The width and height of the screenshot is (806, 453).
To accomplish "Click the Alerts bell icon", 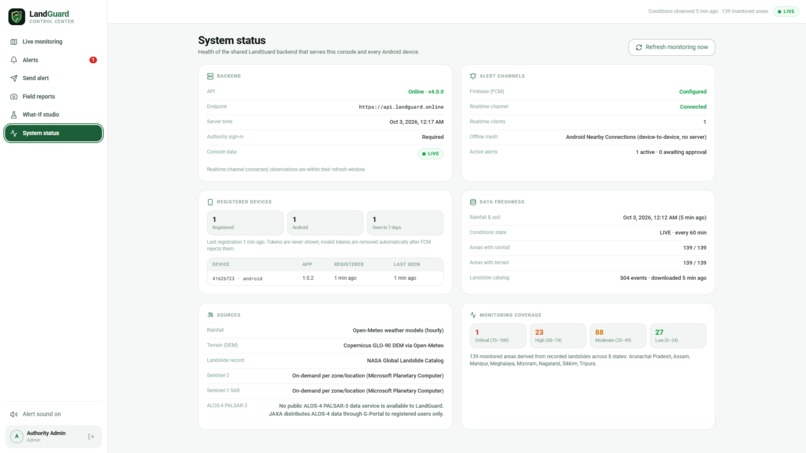I will click(x=14, y=60).
